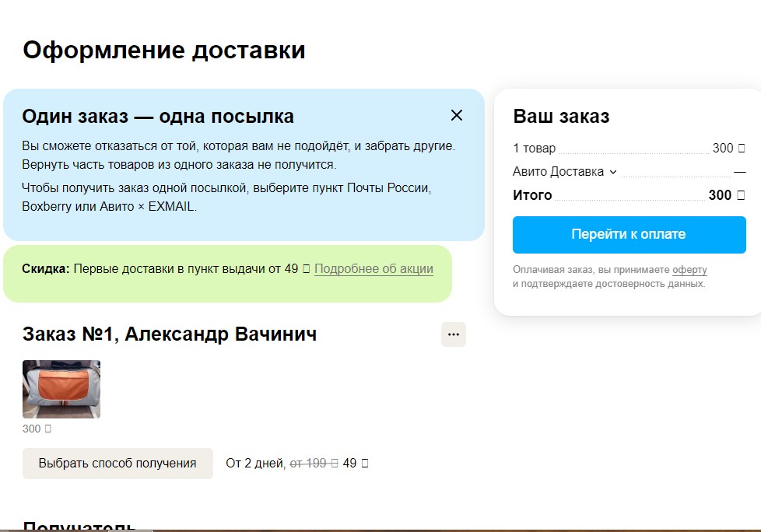The height and width of the screenshot is (532, 761).
Task: Click the Оформление доставки page heading
Action: (x=164, y=51)
